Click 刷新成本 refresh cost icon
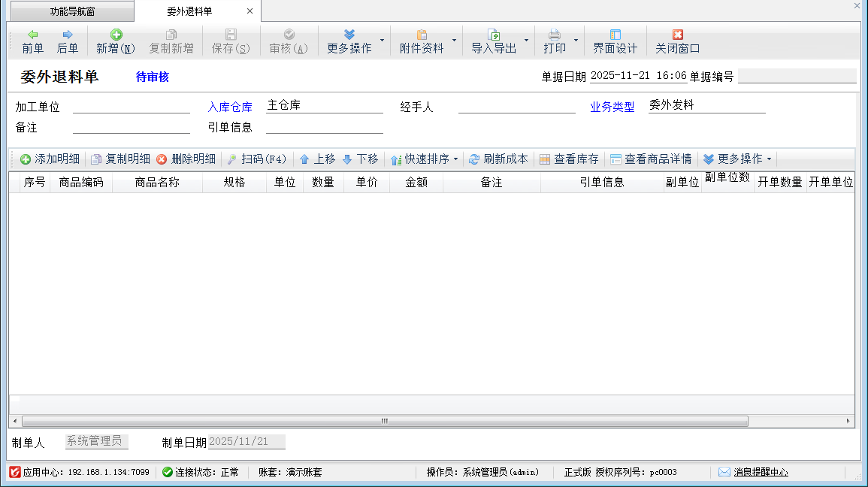The height and width of the screenshot is (487, 868). 498,159
